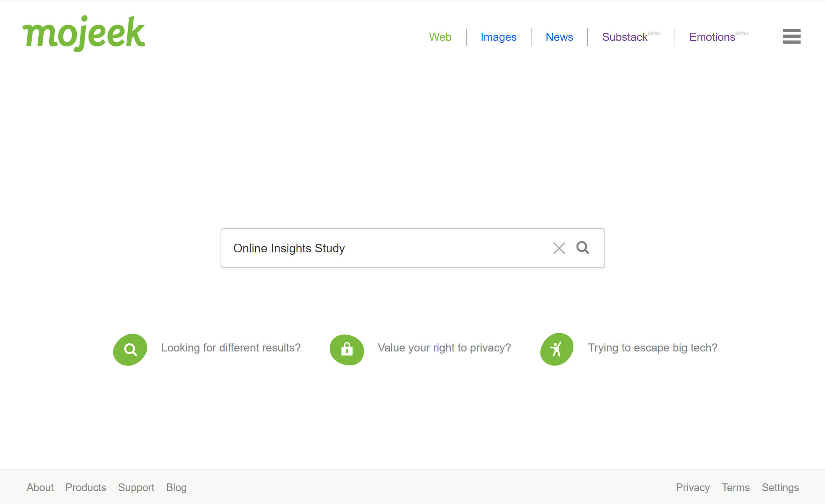This screenshot has width=825, height=504.
Task: Open the Substack demo tab
Action: pyautogui.click(x=631, y=37)
